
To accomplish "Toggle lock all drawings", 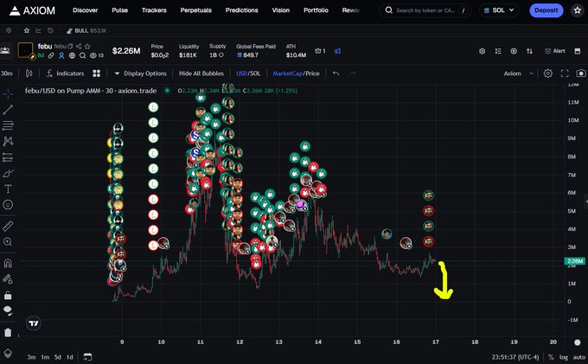I will [8, 296].
